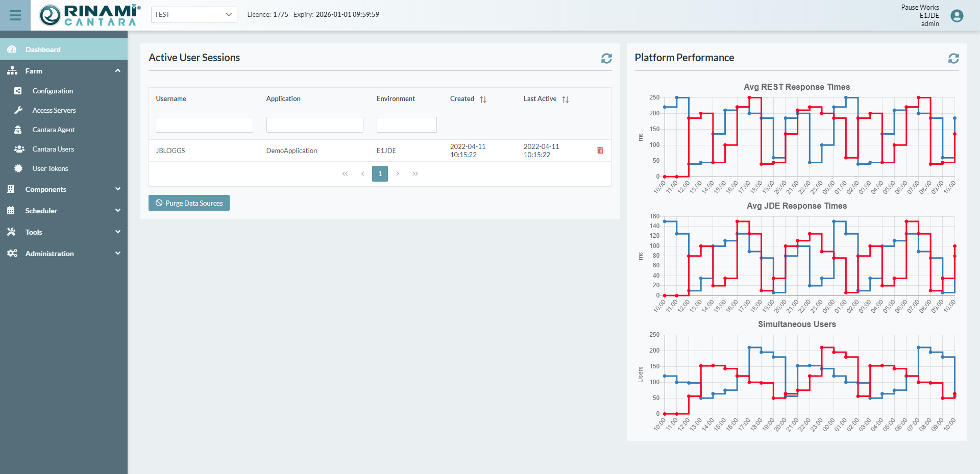980x474 pixels.
Task: Open the hamburger navigation menu
Action: click(15, 15)
